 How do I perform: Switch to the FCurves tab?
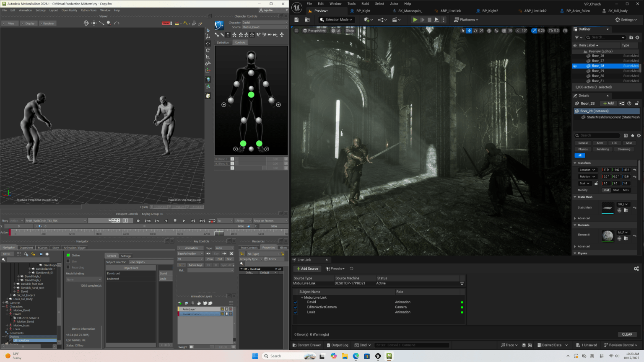[43, 248]
